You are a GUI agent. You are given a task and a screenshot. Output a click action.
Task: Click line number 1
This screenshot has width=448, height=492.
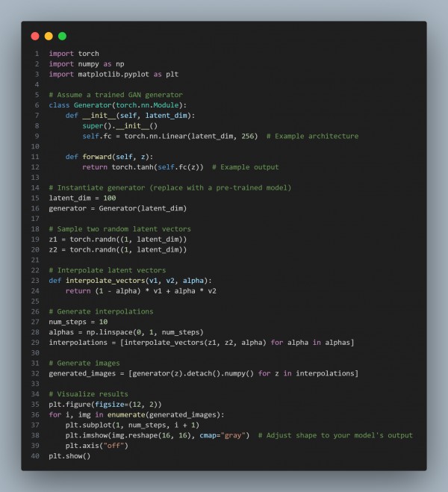(37, 54)
